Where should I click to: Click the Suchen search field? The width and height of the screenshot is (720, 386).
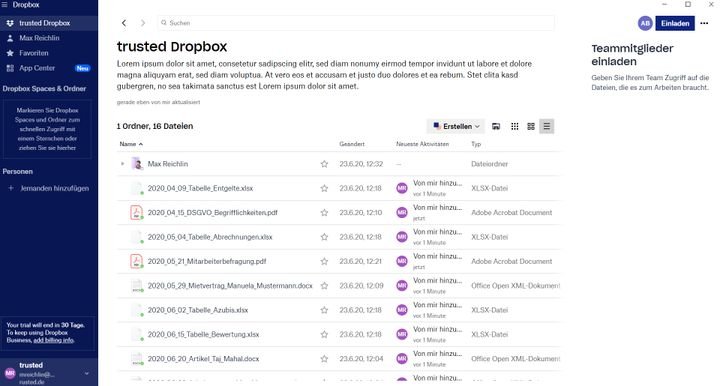click(356, 23)
